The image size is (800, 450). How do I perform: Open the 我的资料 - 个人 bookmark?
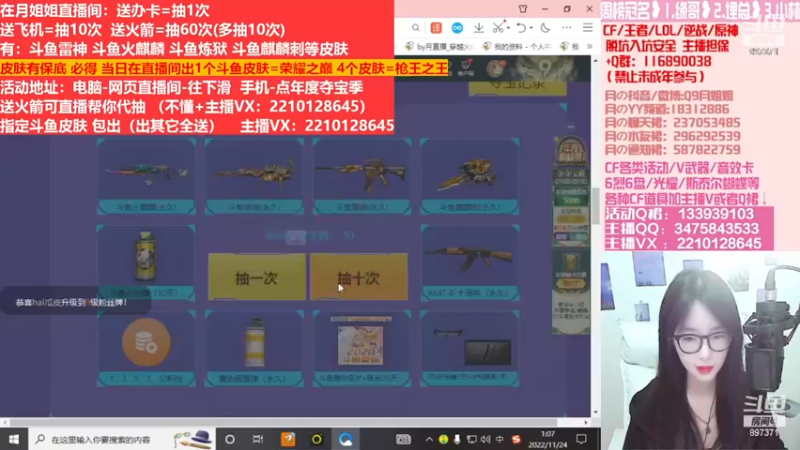517,46
